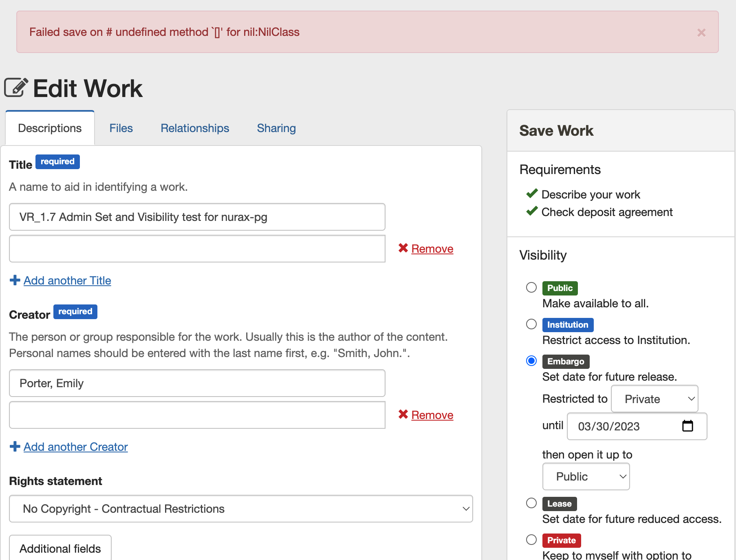Click 'Make available to all.' text
Screen dimensions: 736x560
pyautogui.click(x=595, y=303)
